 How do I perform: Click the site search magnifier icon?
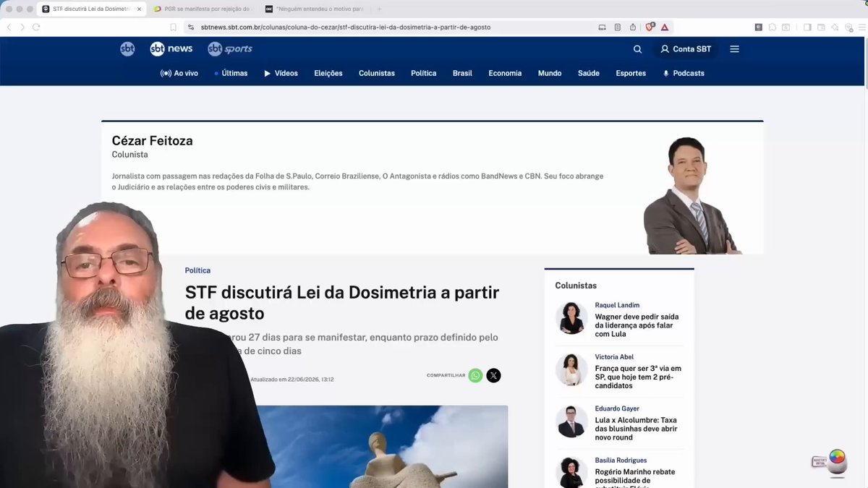(x=637, y=49)
